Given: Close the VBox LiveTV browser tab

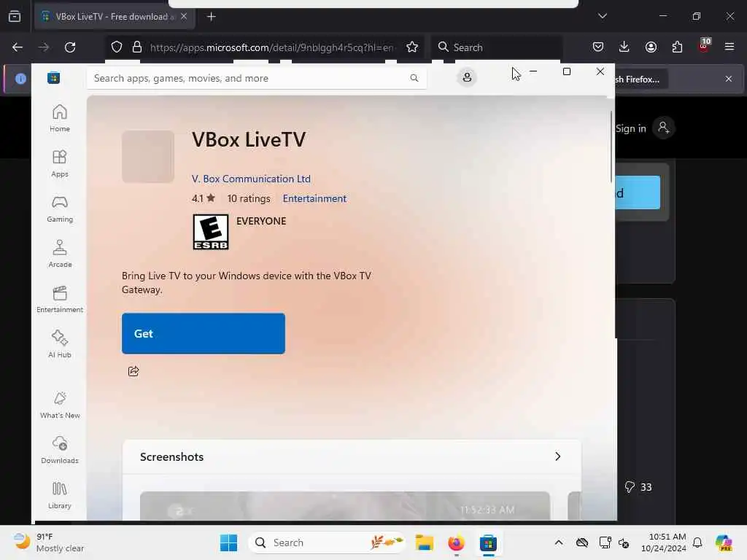Looking at the screenshot, I should (x=184, y=16).
